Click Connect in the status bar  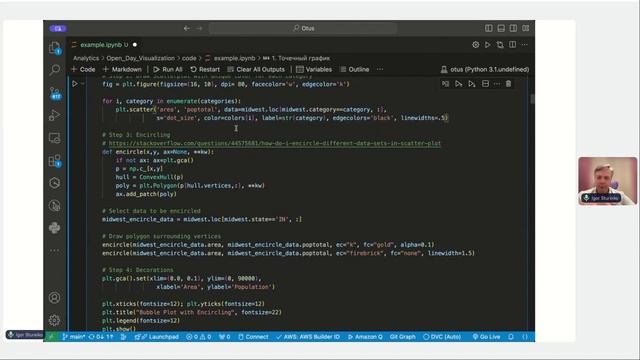tap(253, 337)
